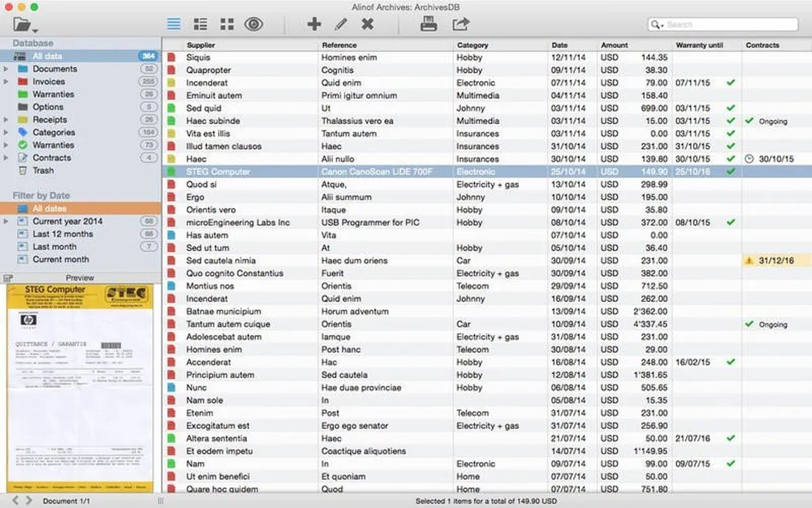812x508 pixels.
Task: Expand the Documents tree item
Action: point(6,69)
